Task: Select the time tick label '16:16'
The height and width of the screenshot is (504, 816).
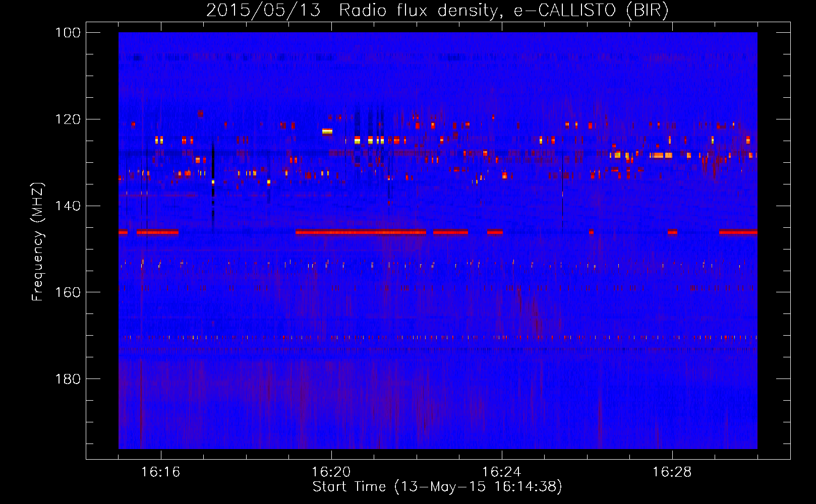Action: (x=160, y=472)
